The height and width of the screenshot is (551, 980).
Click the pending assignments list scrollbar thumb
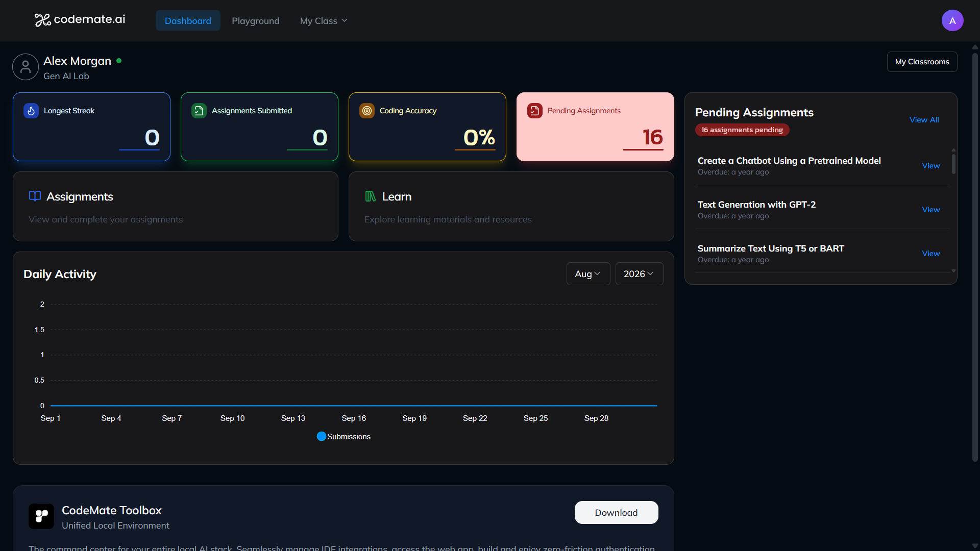[953, 164]
